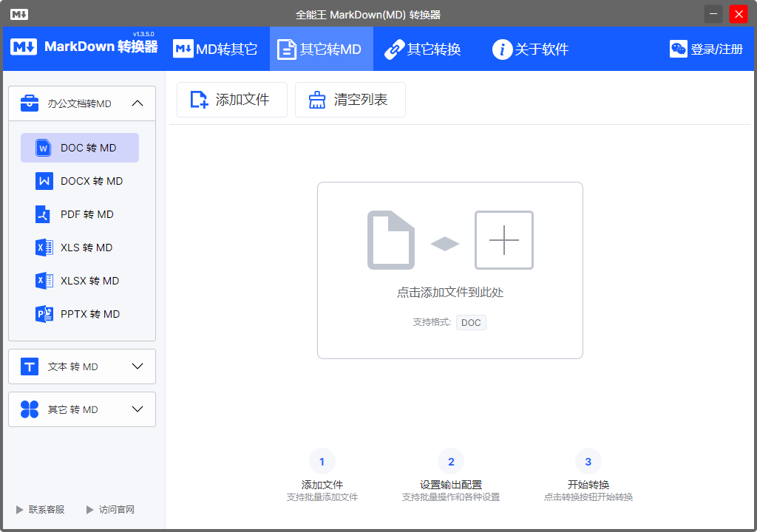
Task: Click the 设置输出配置 step label
Action: (x=451, y=485)
